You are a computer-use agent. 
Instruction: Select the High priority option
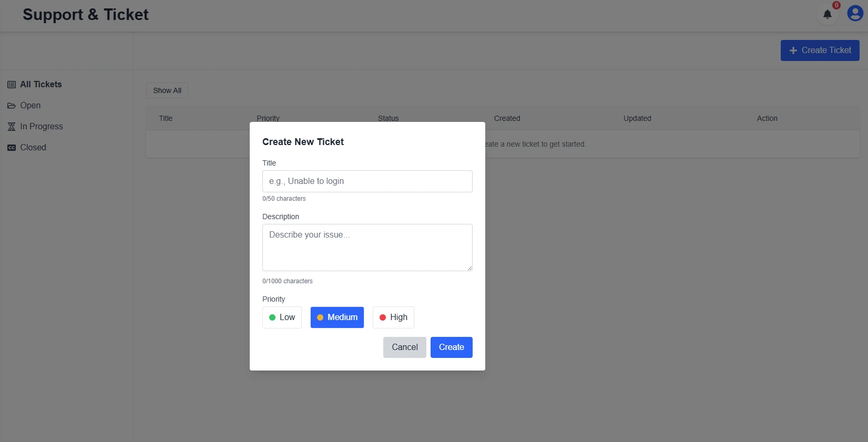pyautogui.click(x=393, y=317)
